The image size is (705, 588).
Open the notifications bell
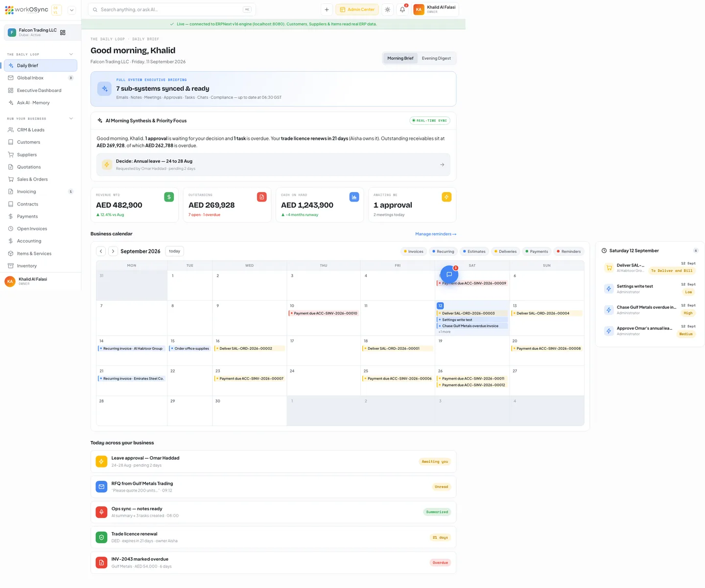(x=402, y=9)
